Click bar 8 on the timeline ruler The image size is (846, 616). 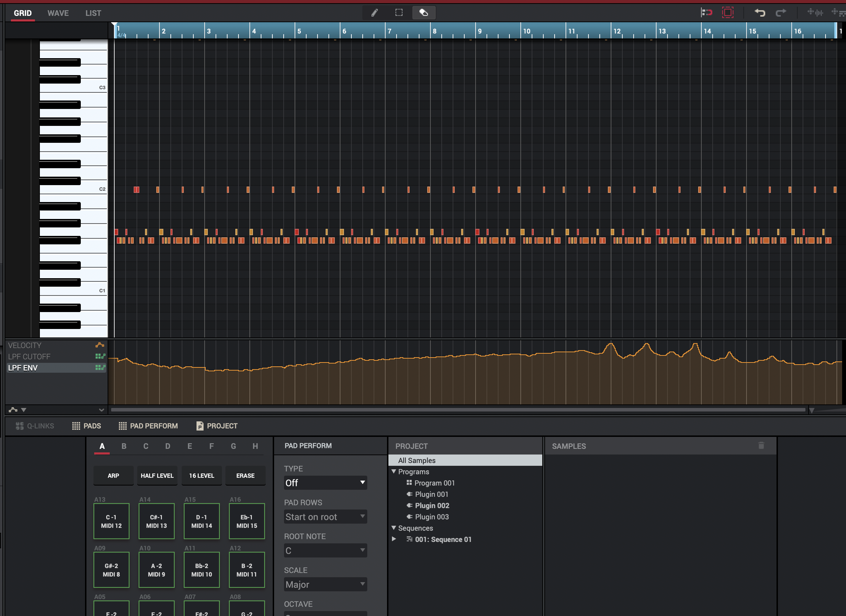coord(434,31)
